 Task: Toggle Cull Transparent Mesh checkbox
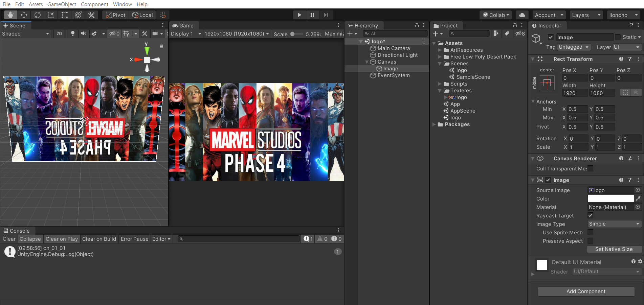590,168
